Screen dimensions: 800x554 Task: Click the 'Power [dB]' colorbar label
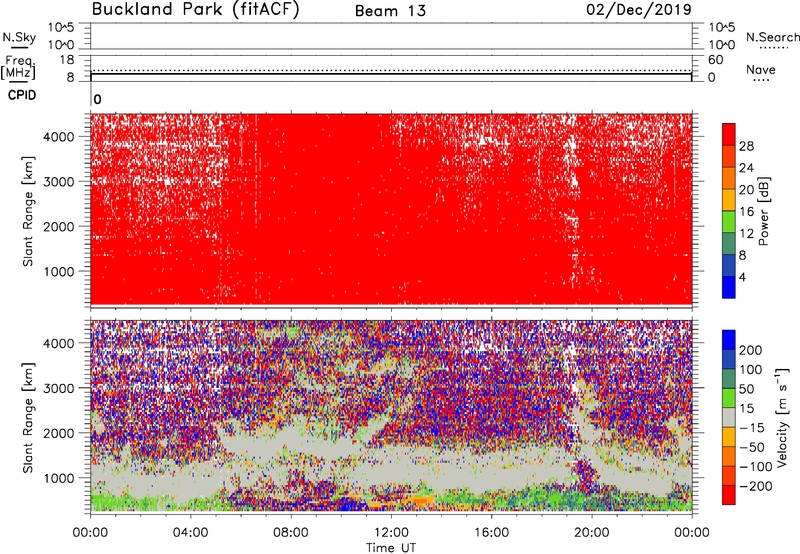pos(763,211)
